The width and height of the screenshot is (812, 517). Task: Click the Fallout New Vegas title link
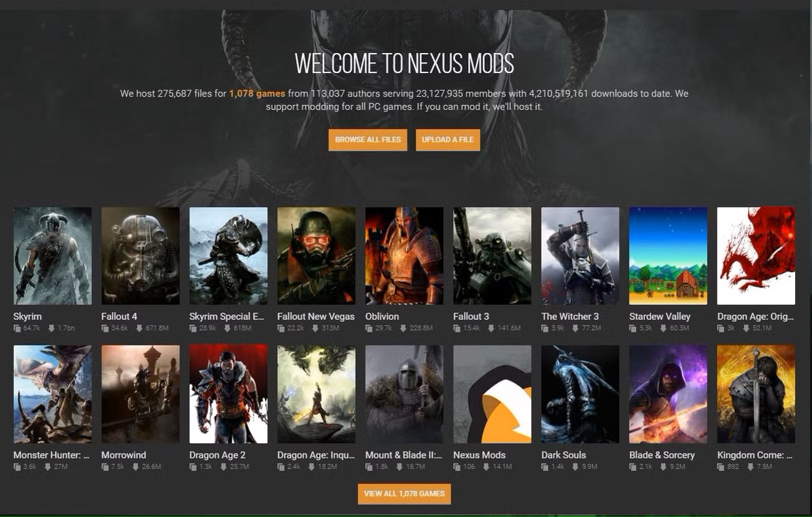coord(316,317)
